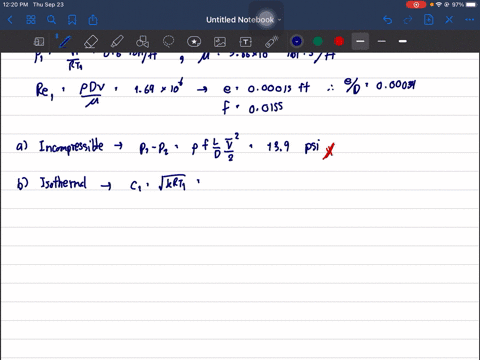Viewport: 480px width, 360px height.
Task: Activate the Text box tool
Action: pos(245,42)
